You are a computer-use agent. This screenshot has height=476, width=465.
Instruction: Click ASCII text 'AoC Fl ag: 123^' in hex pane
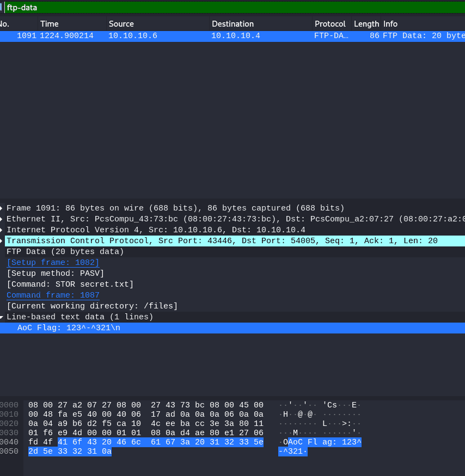325,442
